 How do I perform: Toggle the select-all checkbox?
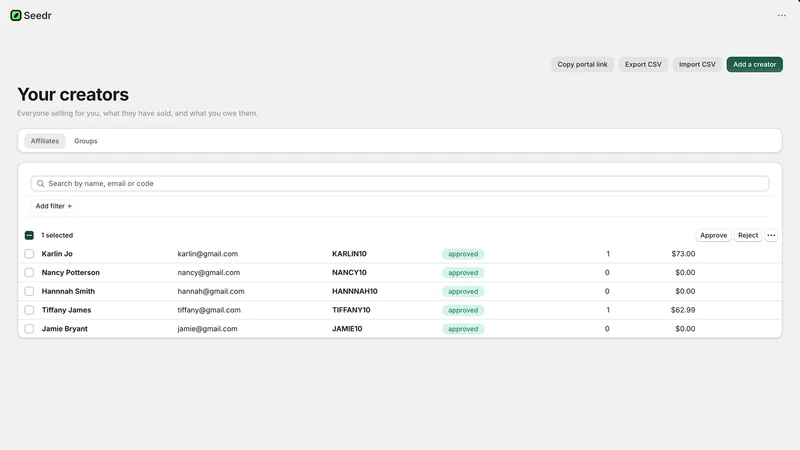click(29, 235)
